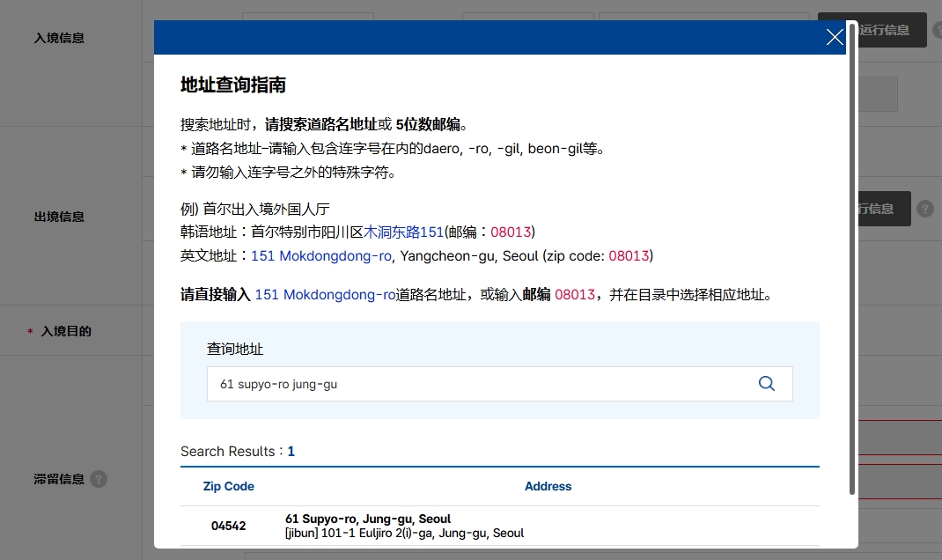The width and height of the screenshot is (942, 560).
Task: Focus the 查询地址 search input field
Action: coord(500,384)
